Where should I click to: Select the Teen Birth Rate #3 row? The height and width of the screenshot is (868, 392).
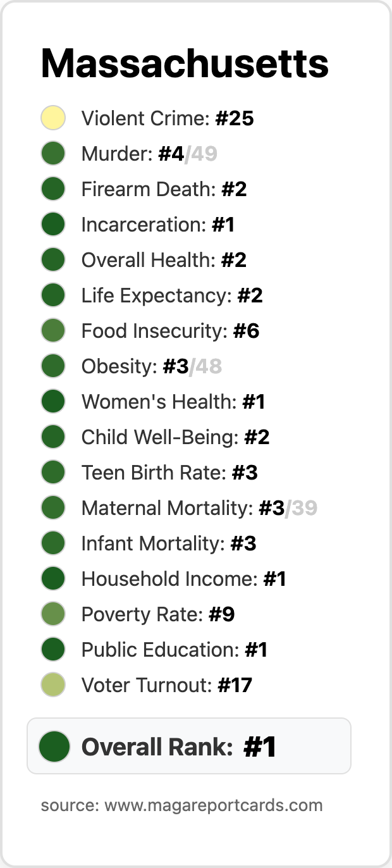pos(150,473)
